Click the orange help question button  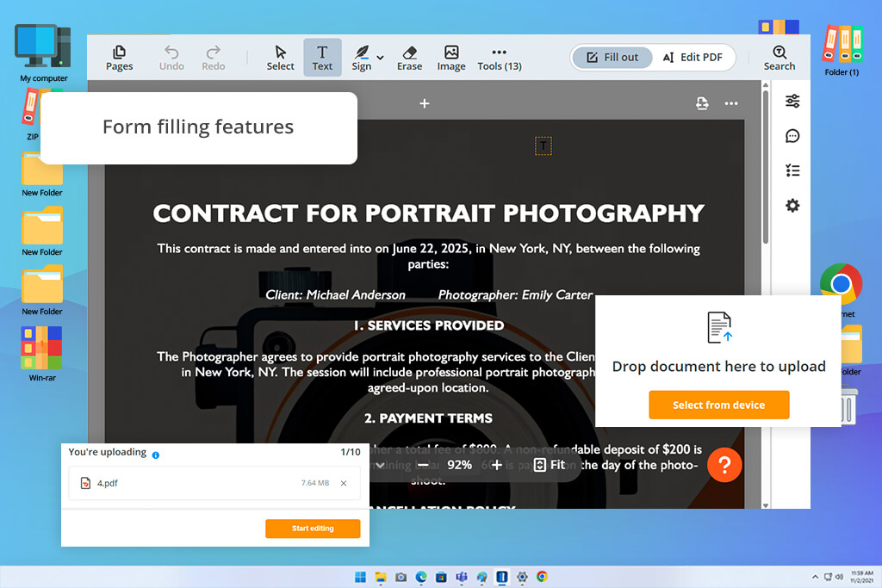click(x=724, y=465)
